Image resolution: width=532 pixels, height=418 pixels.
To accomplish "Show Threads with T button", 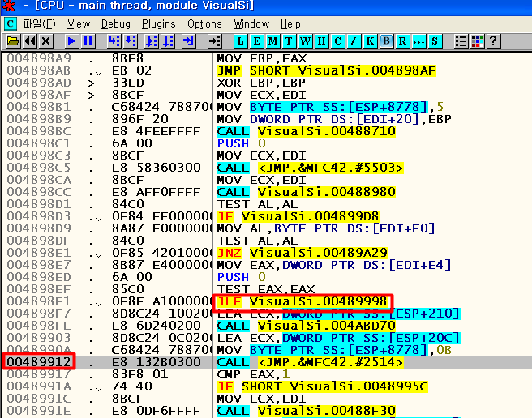I will click(289, 41).
